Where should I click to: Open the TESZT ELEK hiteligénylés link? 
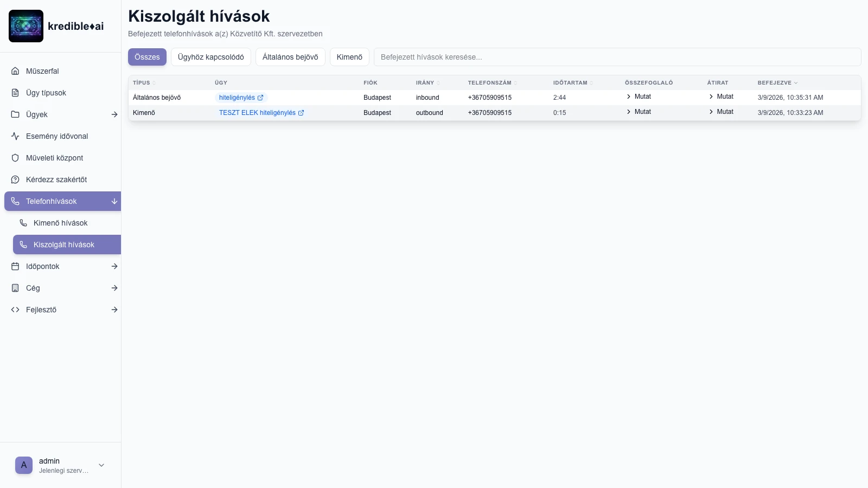(257, 113)
